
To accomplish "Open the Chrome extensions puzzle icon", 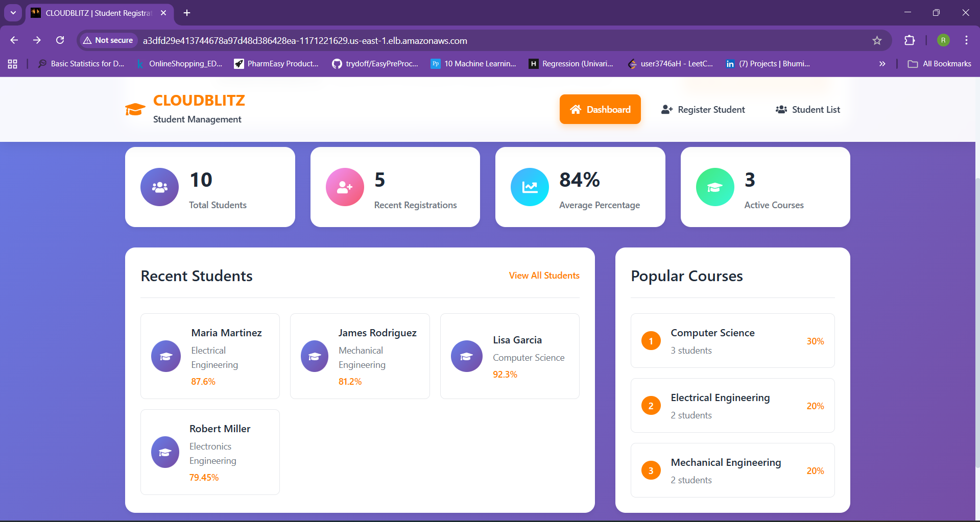I will coord(910,40).
